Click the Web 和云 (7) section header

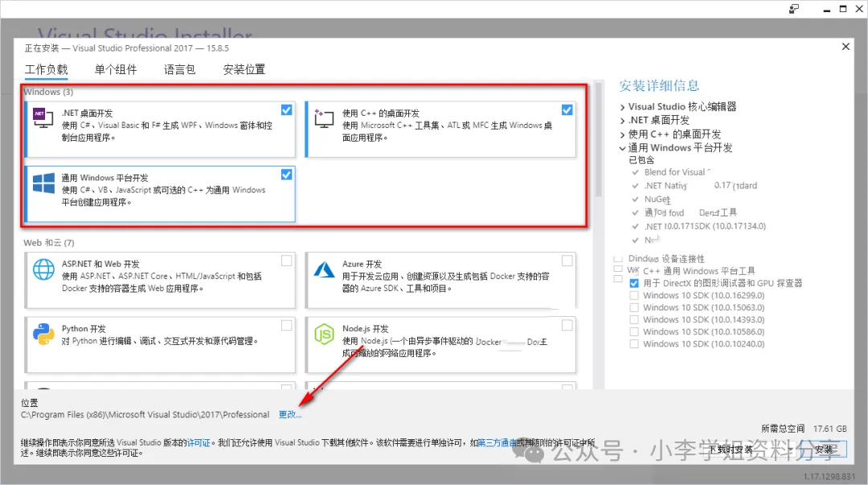49,243
